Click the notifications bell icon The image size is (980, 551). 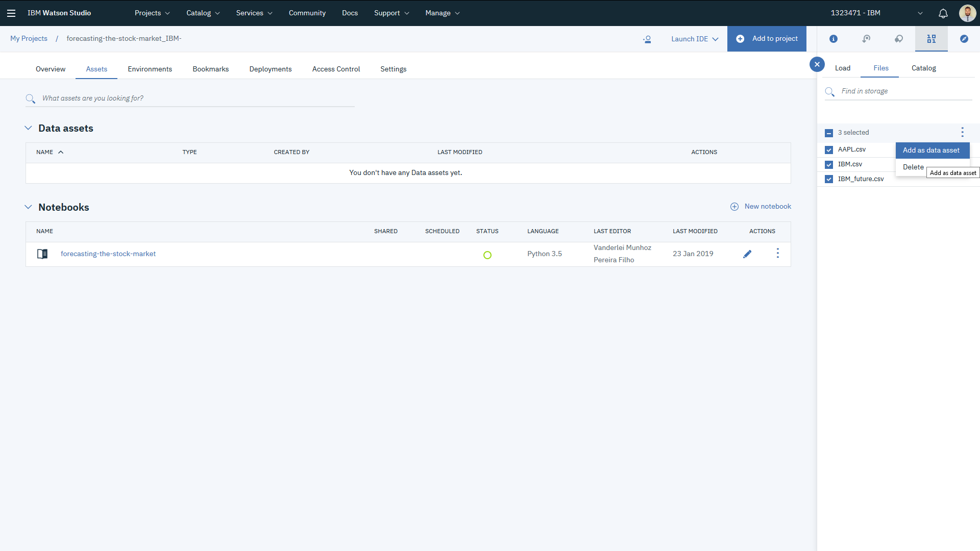[943, 13]
